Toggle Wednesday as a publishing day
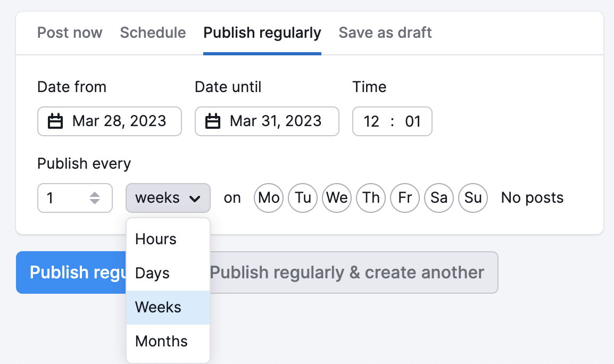The width and height of the screenshot is (614, 364). click(337, 197)
